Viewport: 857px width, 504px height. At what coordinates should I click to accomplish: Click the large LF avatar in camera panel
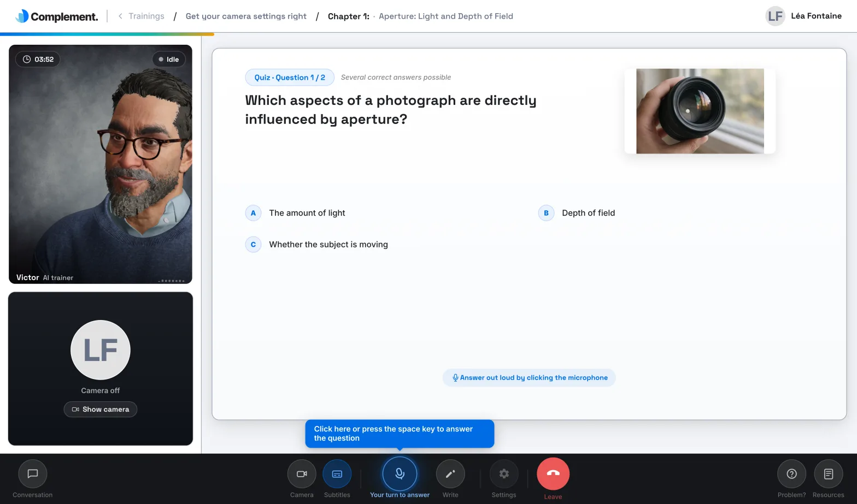coord(101,350)
